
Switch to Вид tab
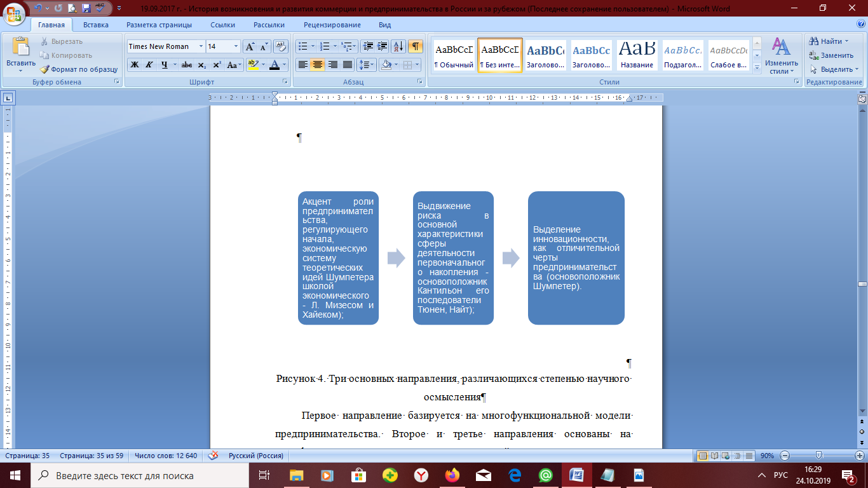(x=384, y=25)
